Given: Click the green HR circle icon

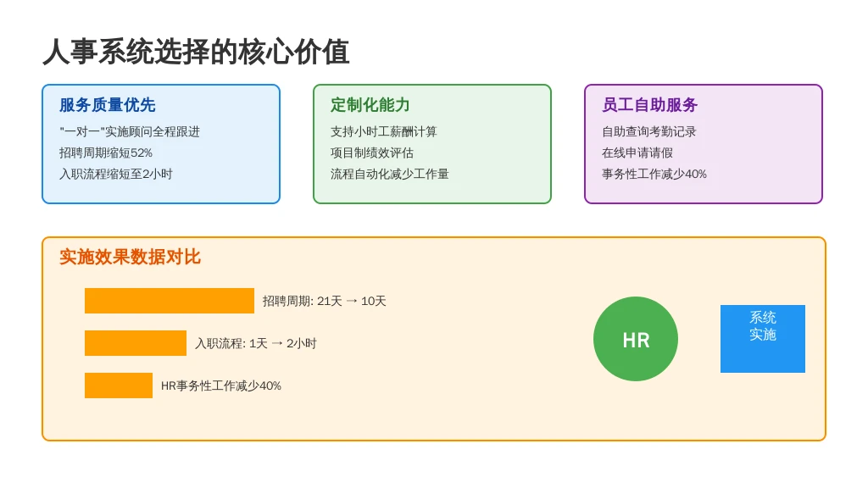Looking at the screenshot, I should click(636, 339).
